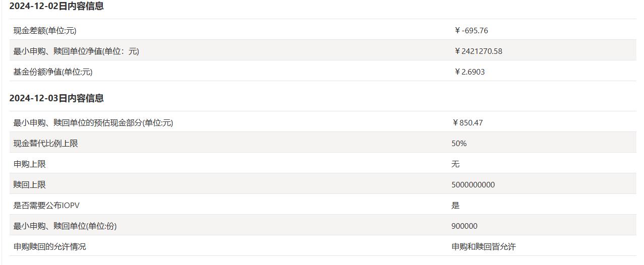Select the 申购上限 row label

pyautogui.click(x=30, y=164)
